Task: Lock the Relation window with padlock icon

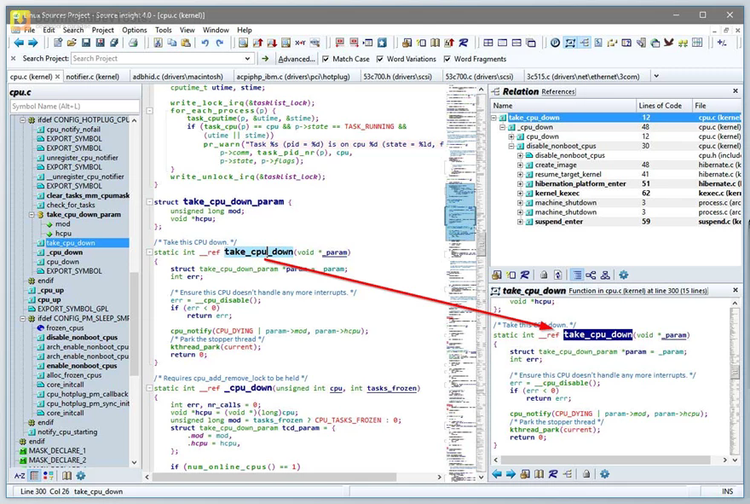Action: (x=544, y=275)
